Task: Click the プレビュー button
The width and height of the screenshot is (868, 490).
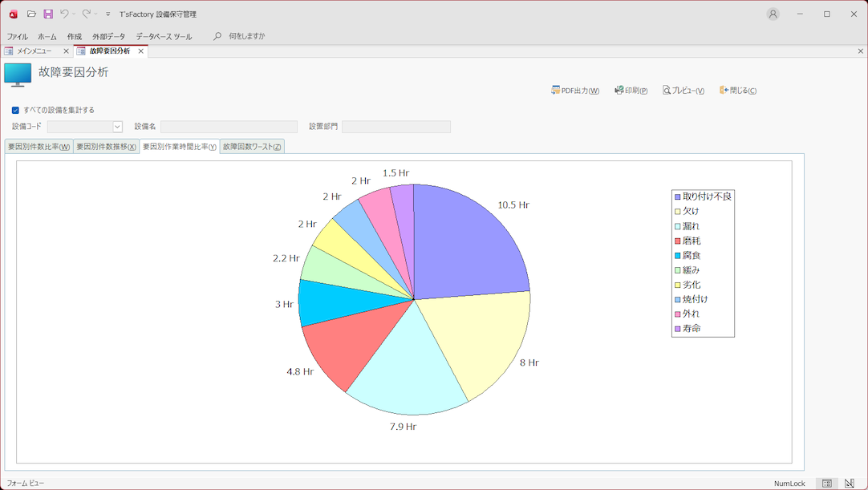Action: 683,91
